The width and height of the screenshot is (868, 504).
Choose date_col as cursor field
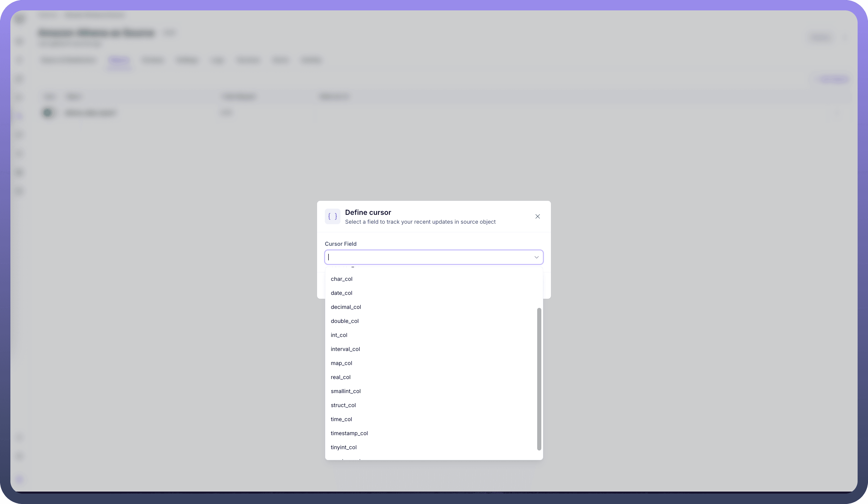[x=341, y=293]
